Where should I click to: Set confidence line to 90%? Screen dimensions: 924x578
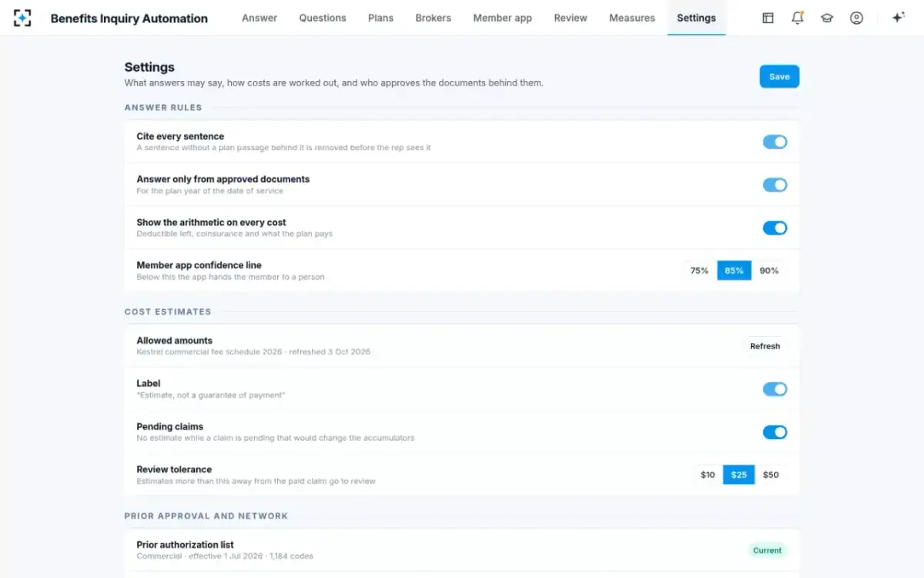pos(769,271)
